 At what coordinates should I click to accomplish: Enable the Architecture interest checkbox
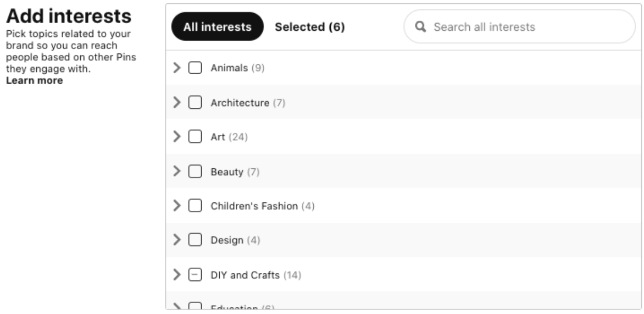click(x=195, y=103)
